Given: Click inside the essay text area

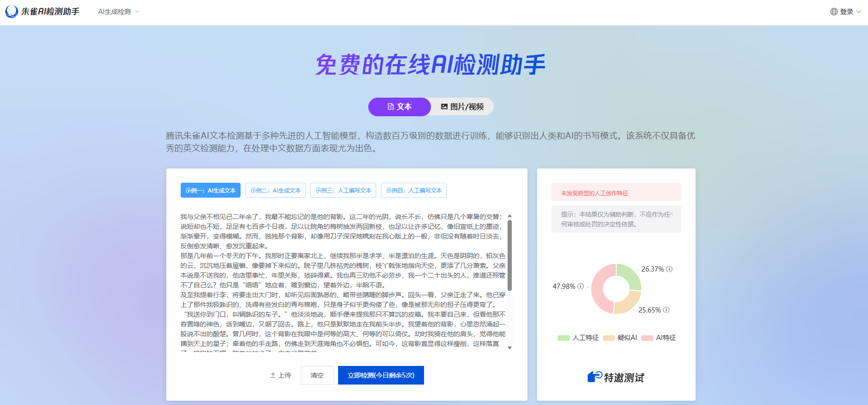Looking at the screenshot, I should [x=343, y=281].
